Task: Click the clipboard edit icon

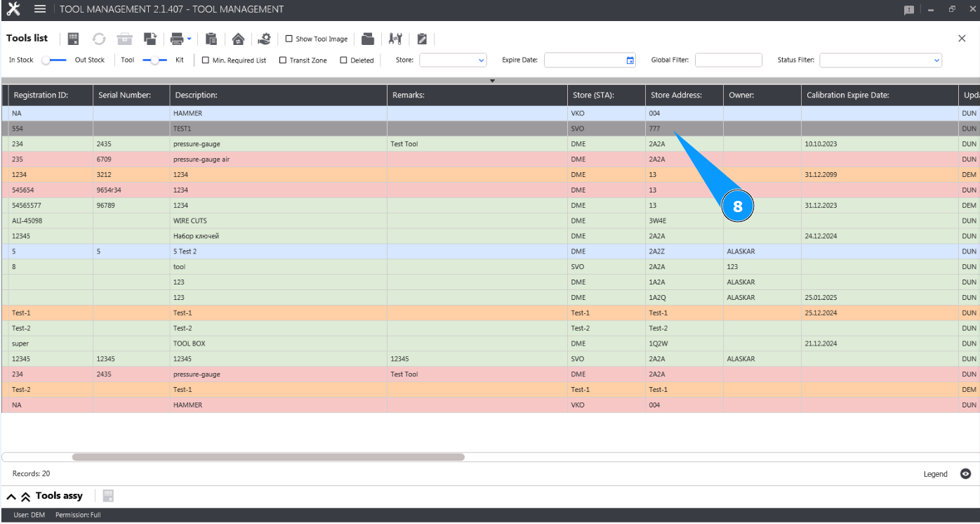Action: (422, 39)
